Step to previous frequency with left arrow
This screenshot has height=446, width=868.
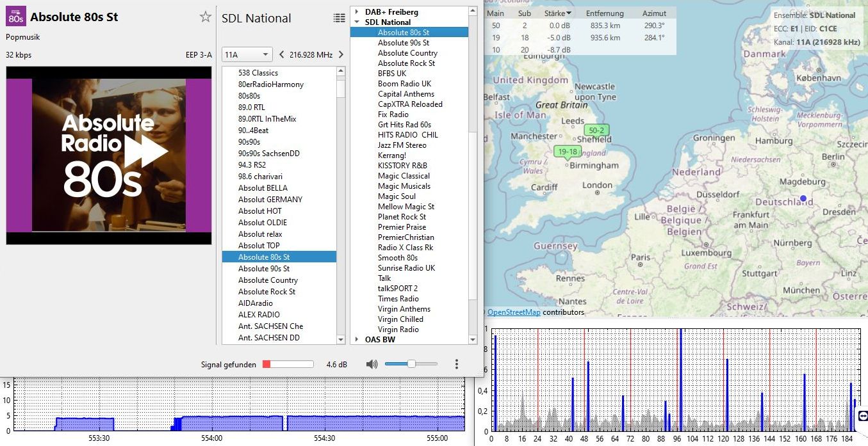[x=281, y=54]
